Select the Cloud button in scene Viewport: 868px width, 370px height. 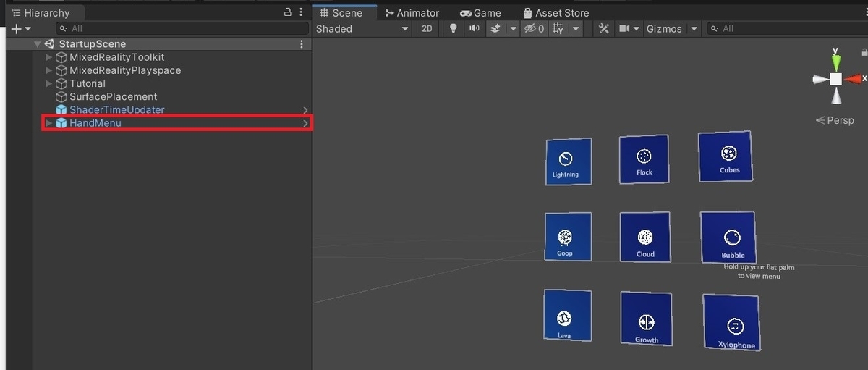tap(645, 237)
